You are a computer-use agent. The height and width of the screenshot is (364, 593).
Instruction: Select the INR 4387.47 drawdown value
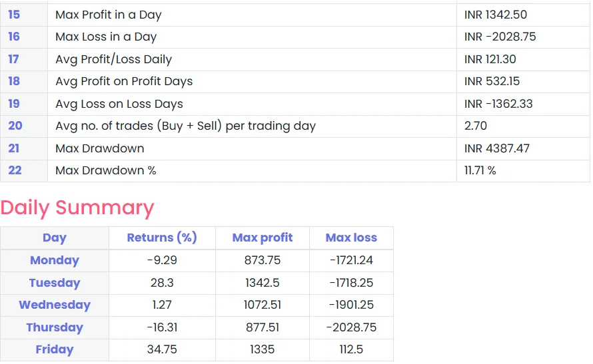pyautogui.click(x=497, y=148)
